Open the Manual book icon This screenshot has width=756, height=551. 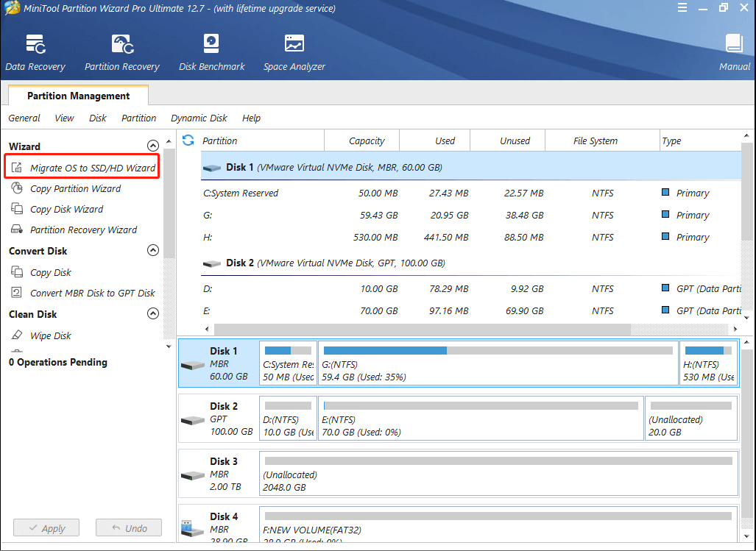pos(735,43)
